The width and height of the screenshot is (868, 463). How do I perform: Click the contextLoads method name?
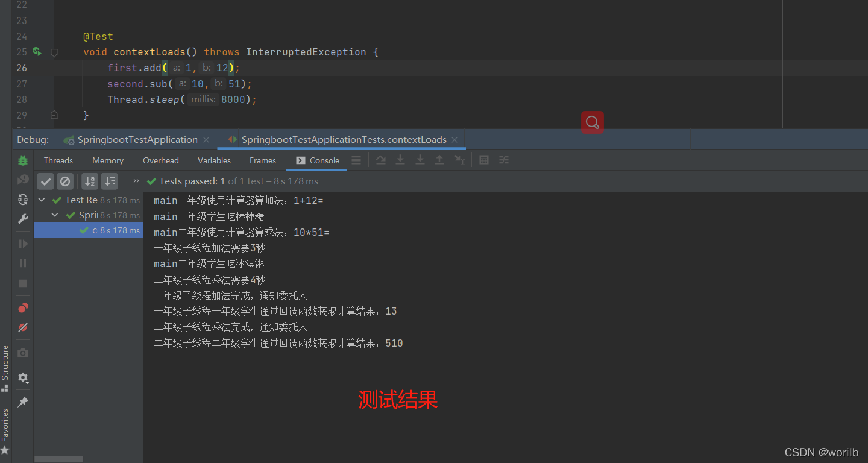(x=149, y=52)
